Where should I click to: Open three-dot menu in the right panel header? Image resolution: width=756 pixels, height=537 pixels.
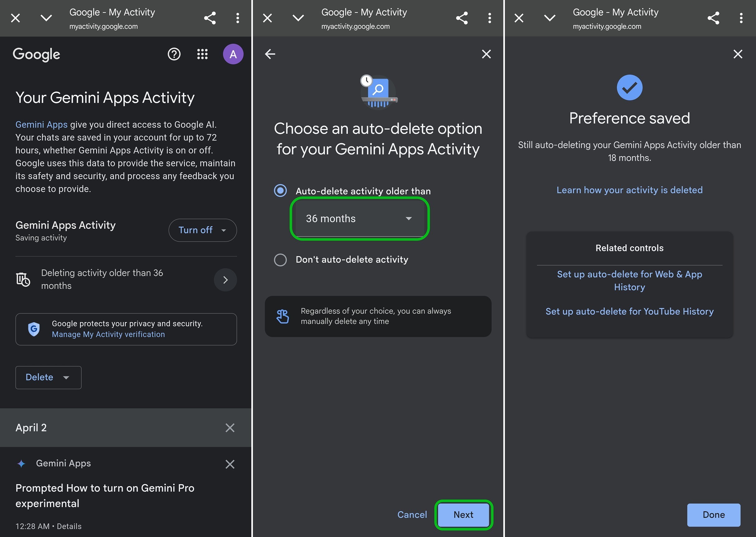[x=741, y=18]
